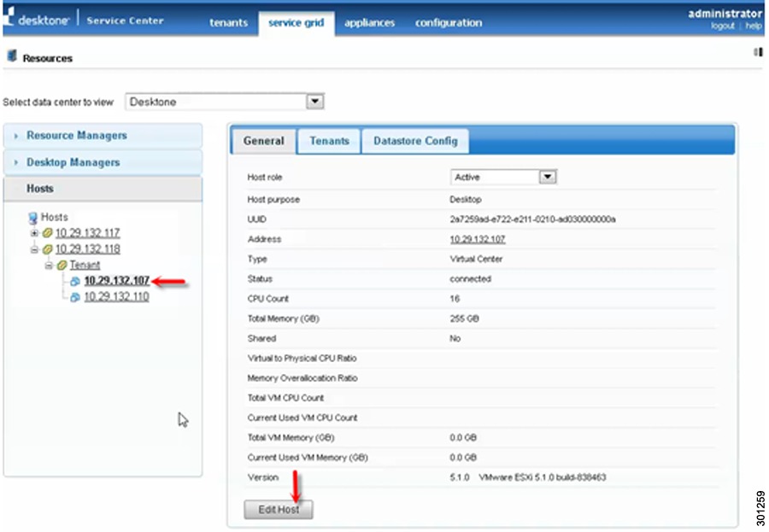
Task: Select host 10.29.132.117 in tree
Action: pos(87,233)
